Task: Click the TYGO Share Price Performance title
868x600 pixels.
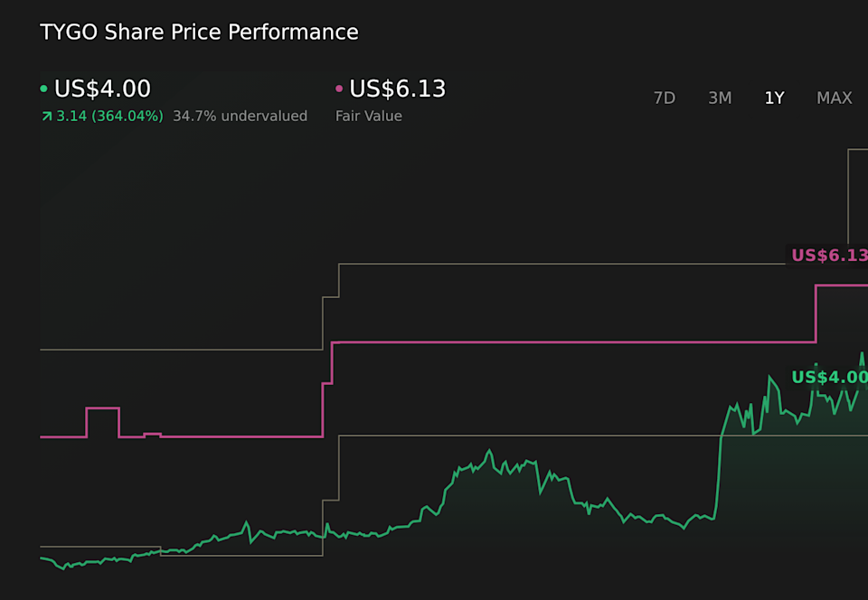Action: [x=199, y=33]
